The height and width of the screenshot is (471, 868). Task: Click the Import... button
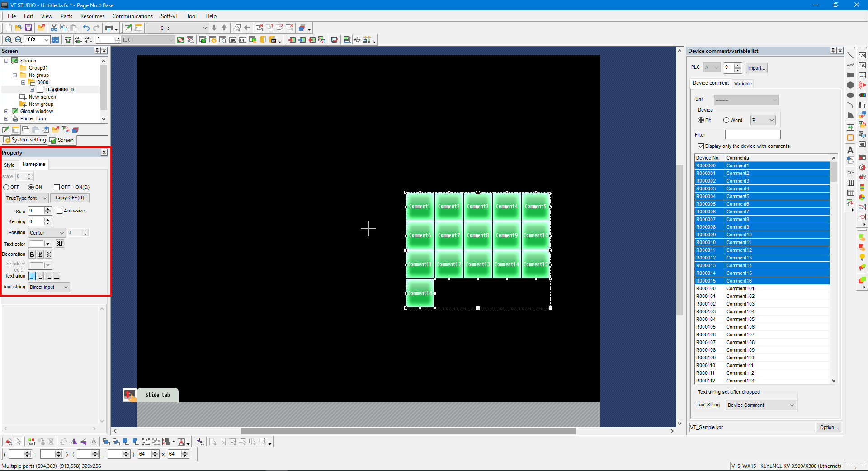point(756,68)
